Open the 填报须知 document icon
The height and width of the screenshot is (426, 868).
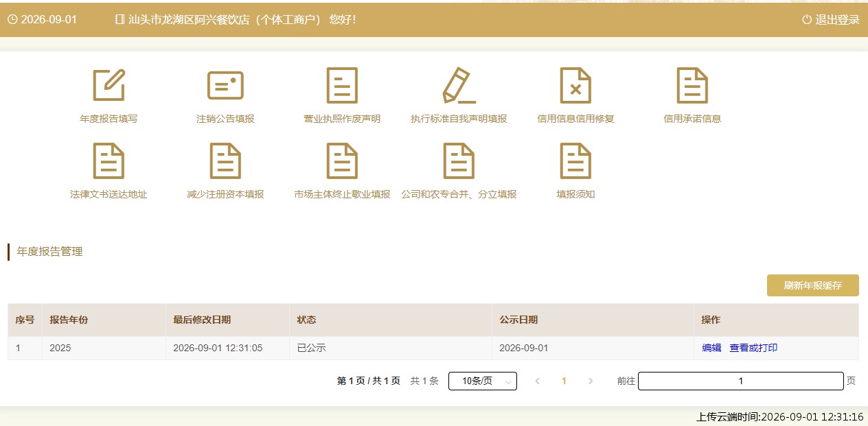(575, 161)
